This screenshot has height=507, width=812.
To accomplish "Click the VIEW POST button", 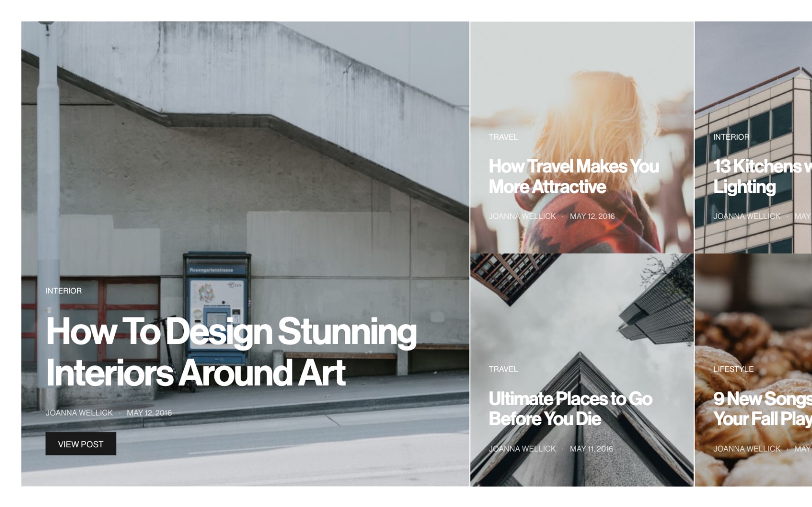I will click(x=81, y=444).
